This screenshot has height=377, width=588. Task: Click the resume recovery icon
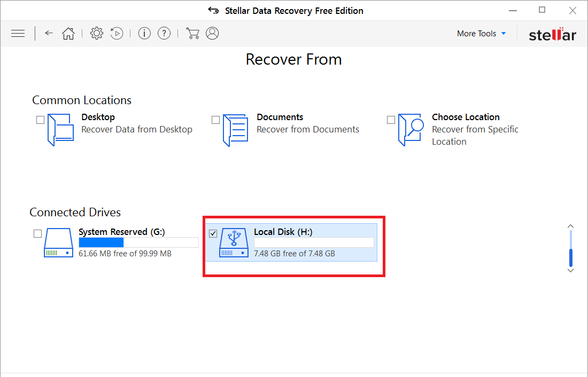(117, 33)
